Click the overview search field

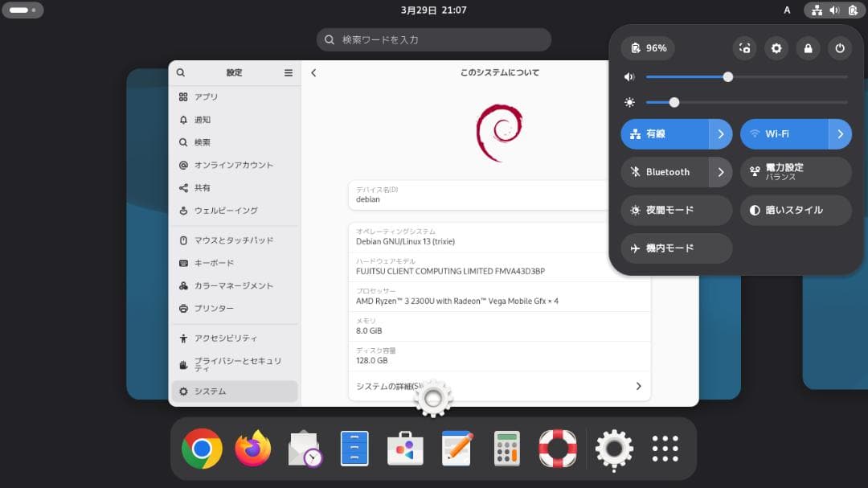[x=434, y=40]
